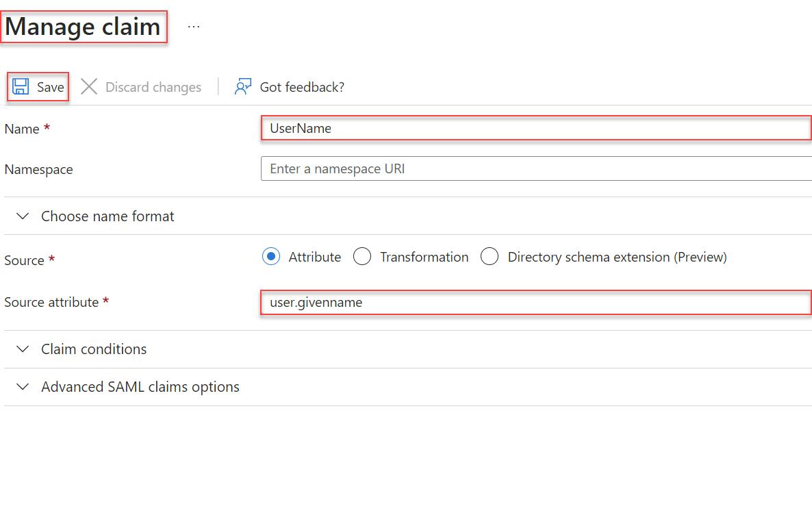
Task: Open the Source attribute user.givenname dropdown
Action: 536,303
